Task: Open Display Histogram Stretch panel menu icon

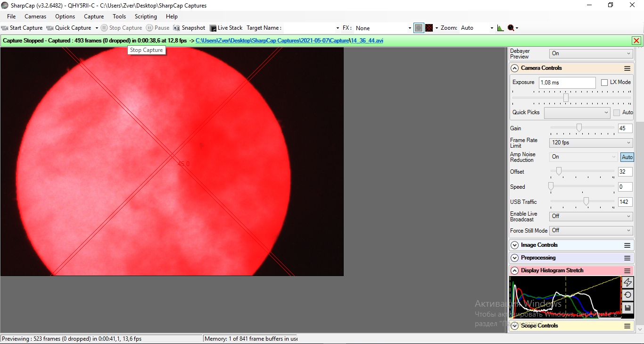Action: point(627,271)
